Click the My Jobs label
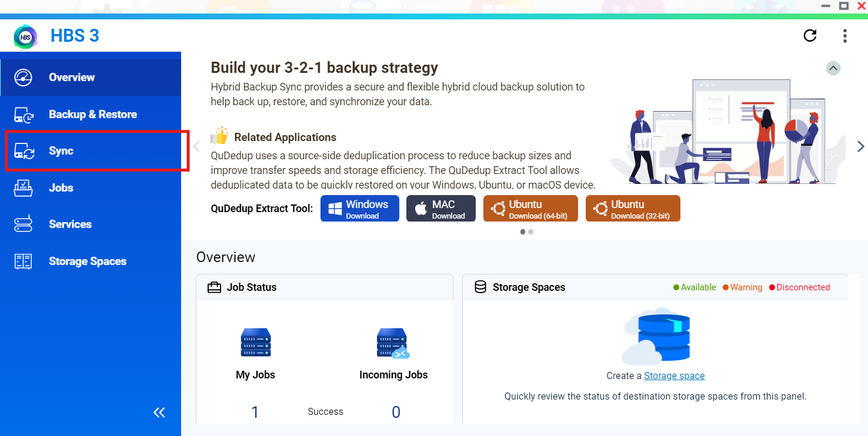 pos(255,375)
